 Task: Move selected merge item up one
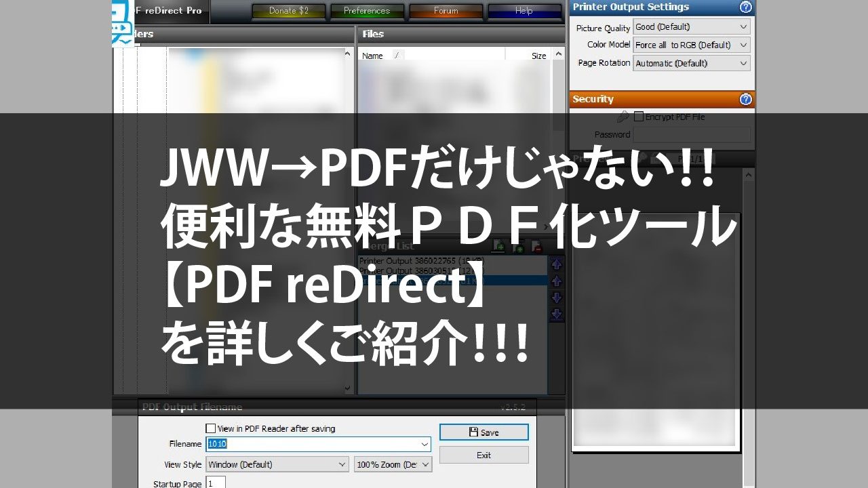click(x=557, y=281)
